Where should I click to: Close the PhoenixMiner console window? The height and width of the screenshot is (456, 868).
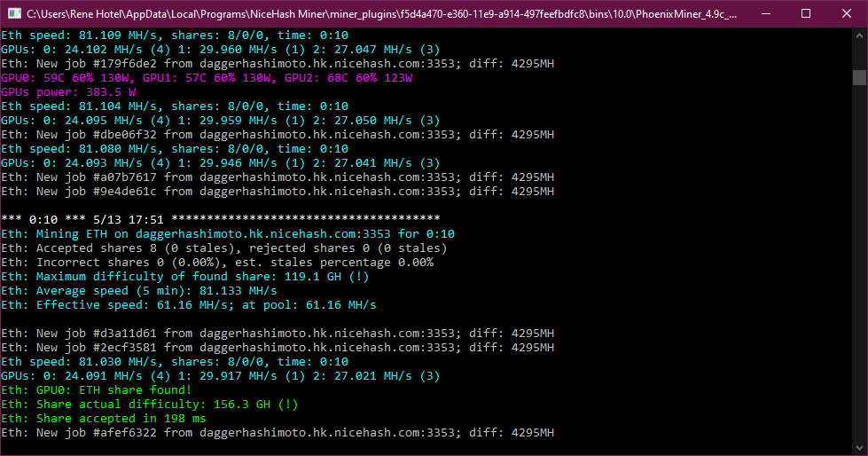point(847,13)
